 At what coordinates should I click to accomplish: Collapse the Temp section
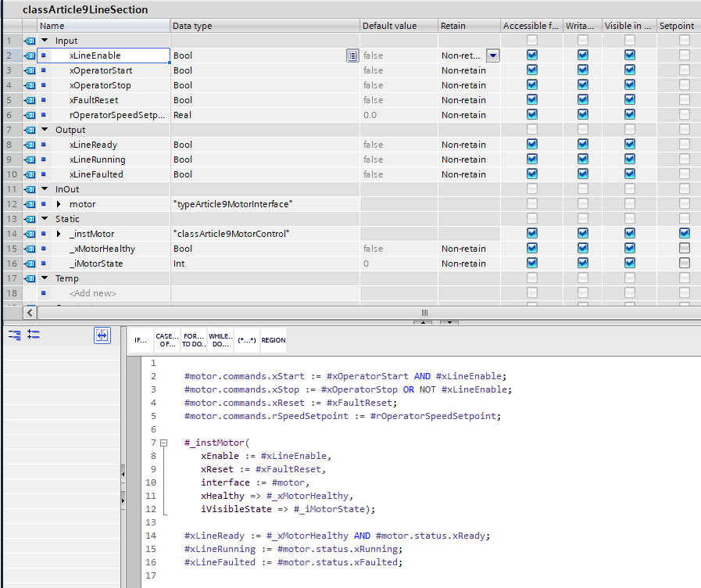pyautogui.click(x=45, y=278)
